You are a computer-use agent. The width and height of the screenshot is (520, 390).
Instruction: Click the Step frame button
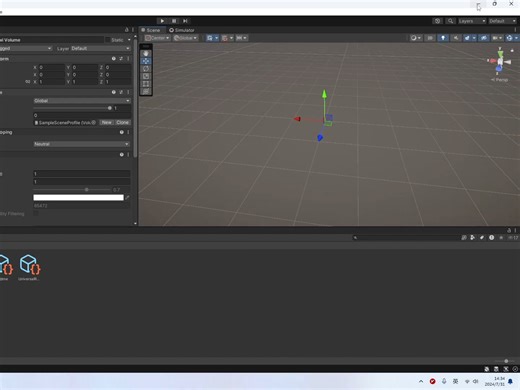(185, 21)
